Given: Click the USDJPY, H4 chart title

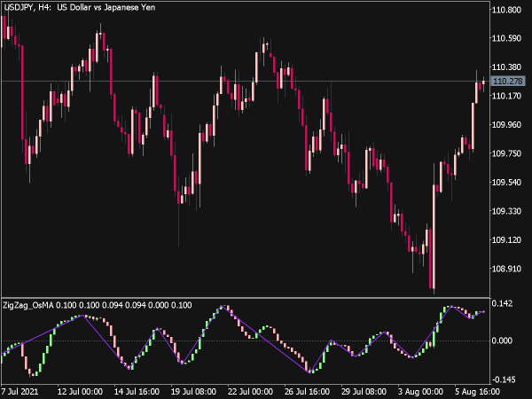Looking at the screenshot, I should click(x=80, y=7).
